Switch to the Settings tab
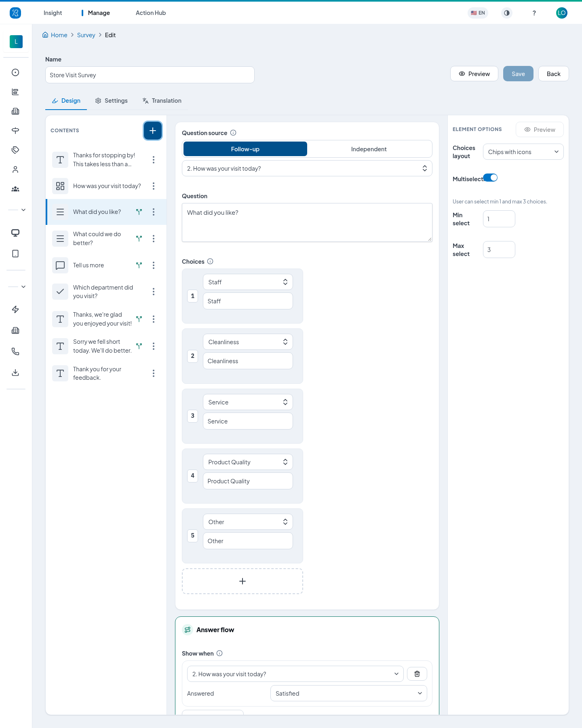Viewport: 582px width, 728px height. click(112, 101)
